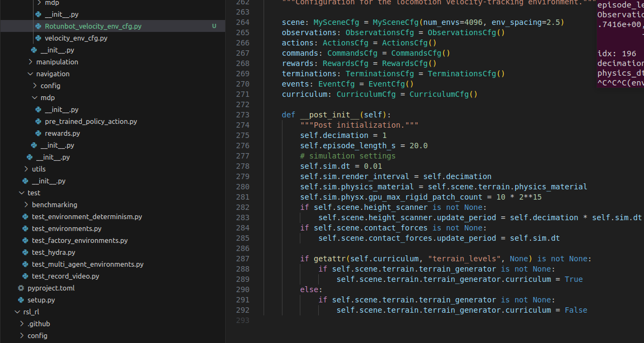Click the untracked U badge

click(x=214, y=26)
